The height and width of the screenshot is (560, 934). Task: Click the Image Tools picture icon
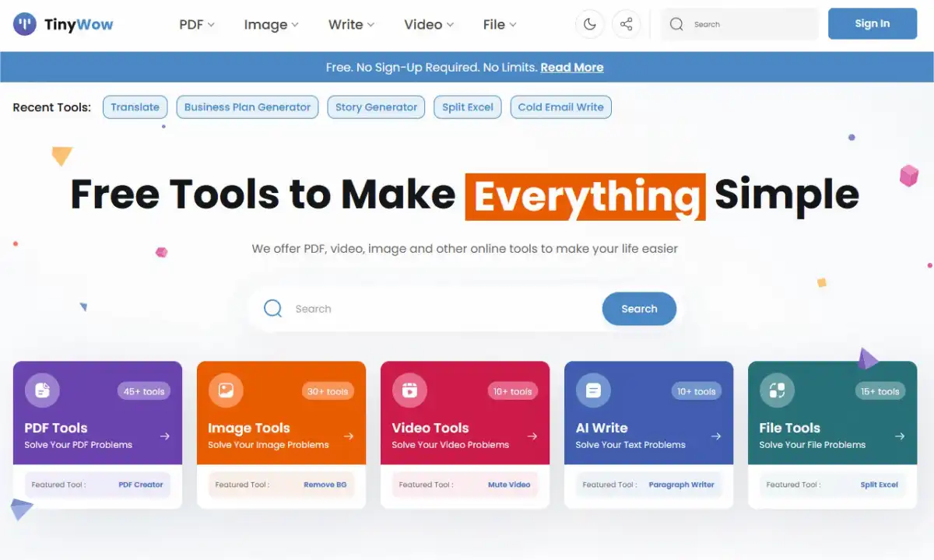pos(226,390)
